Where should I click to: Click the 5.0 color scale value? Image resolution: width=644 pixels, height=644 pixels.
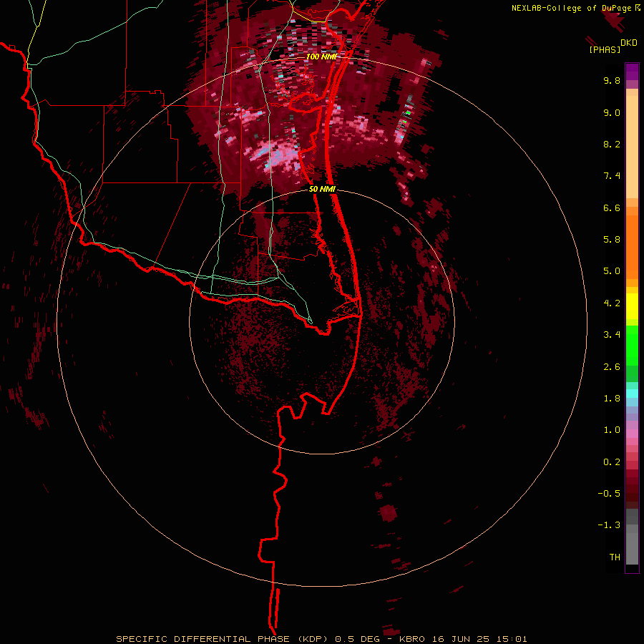612,271
